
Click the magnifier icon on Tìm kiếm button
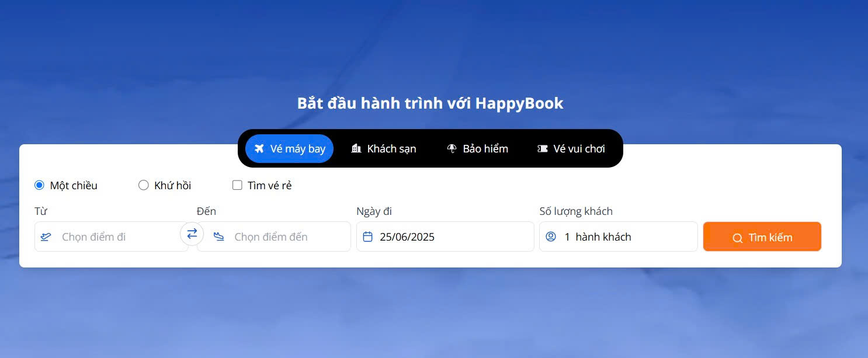tap(737, 238)
